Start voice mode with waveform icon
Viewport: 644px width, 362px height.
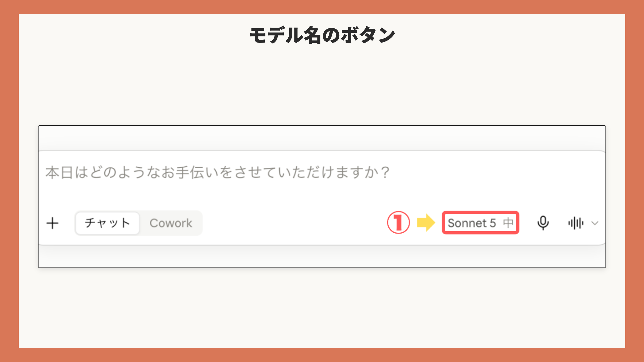point(576,223)
